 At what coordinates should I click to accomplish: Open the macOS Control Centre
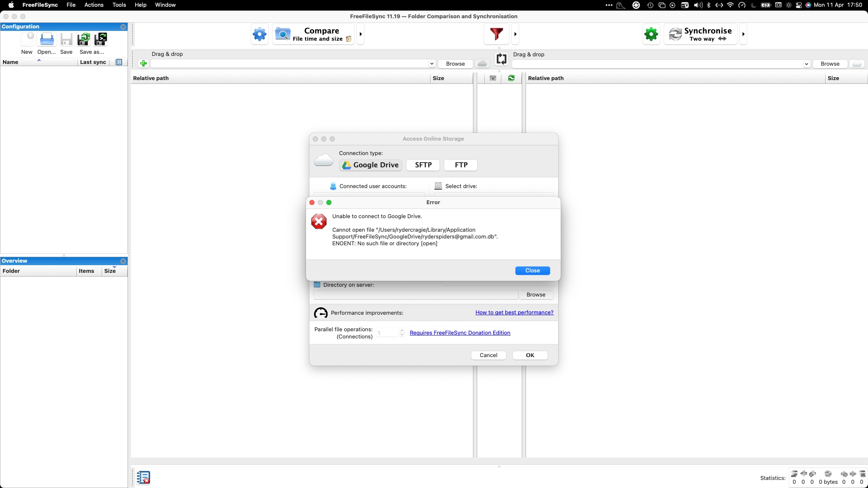[x=798, y=5]
